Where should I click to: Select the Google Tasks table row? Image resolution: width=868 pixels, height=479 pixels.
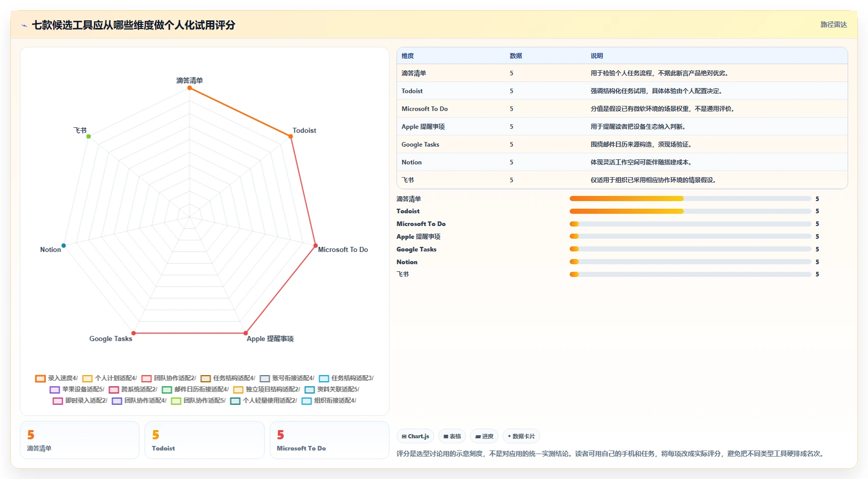pos(622,144)
